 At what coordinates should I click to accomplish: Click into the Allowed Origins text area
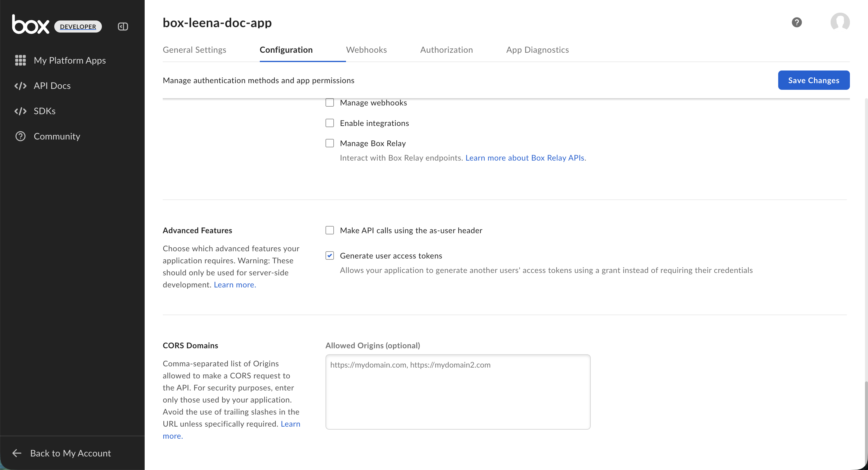458,391
